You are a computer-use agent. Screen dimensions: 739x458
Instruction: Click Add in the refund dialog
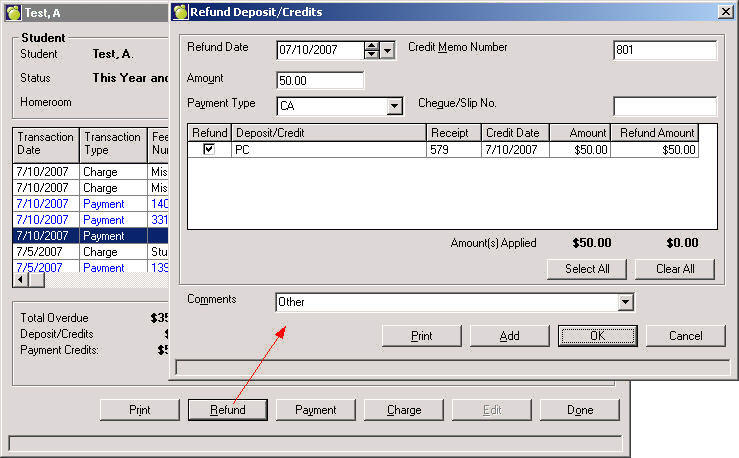pos(509,336)
